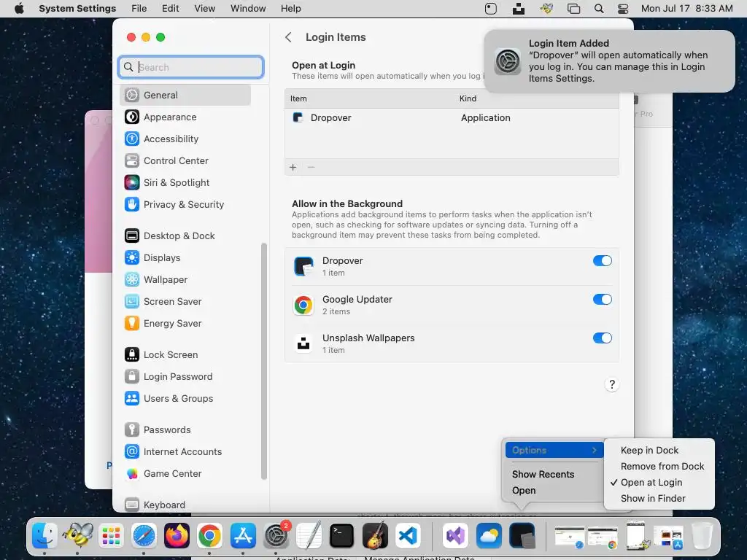The width and height of the screenshot is (747, 560).
Task: Open help with question mark button
Action: tap(612, 384)
